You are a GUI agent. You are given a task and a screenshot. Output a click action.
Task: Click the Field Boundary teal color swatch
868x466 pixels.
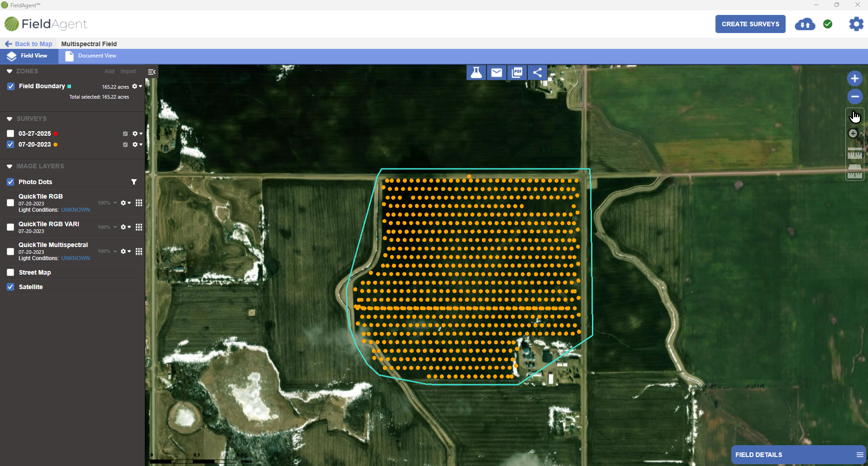[x=69, y=86]
